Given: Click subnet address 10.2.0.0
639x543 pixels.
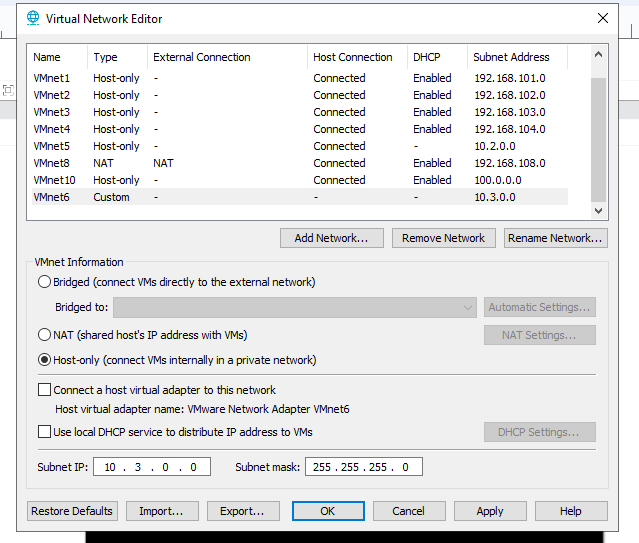Looking at the screenshot, I should [495, 146].
